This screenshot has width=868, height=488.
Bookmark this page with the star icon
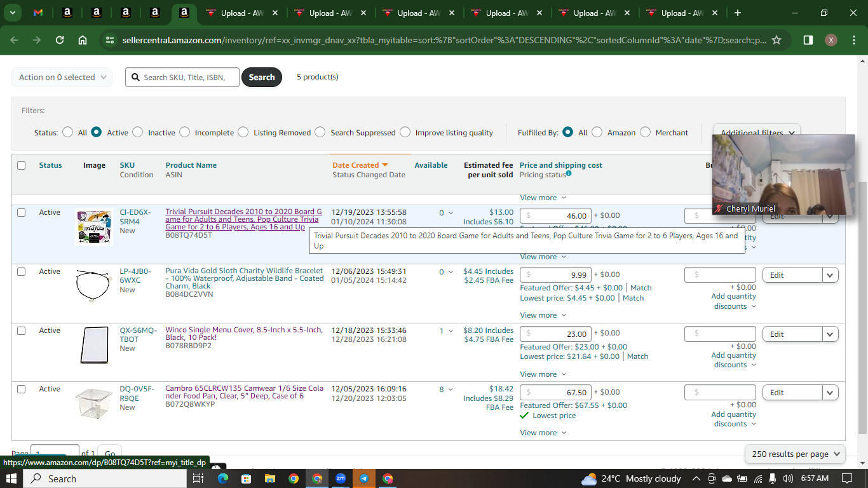pos(776,40)
